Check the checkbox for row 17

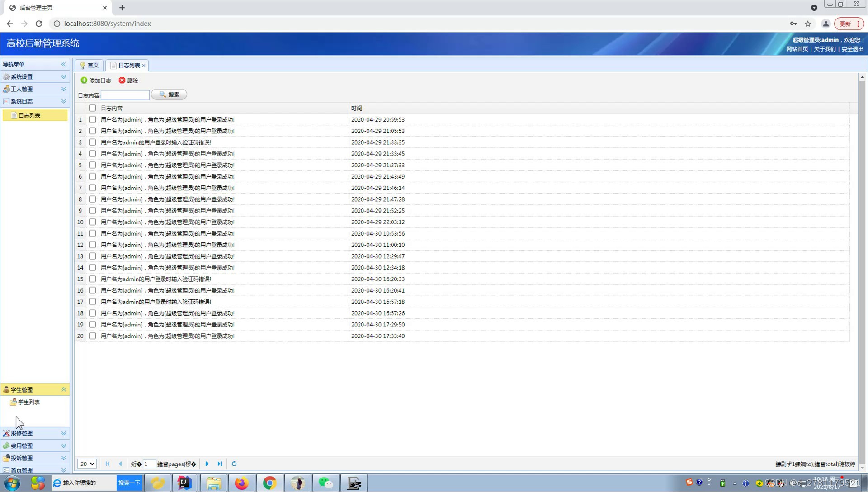[92, 302]
